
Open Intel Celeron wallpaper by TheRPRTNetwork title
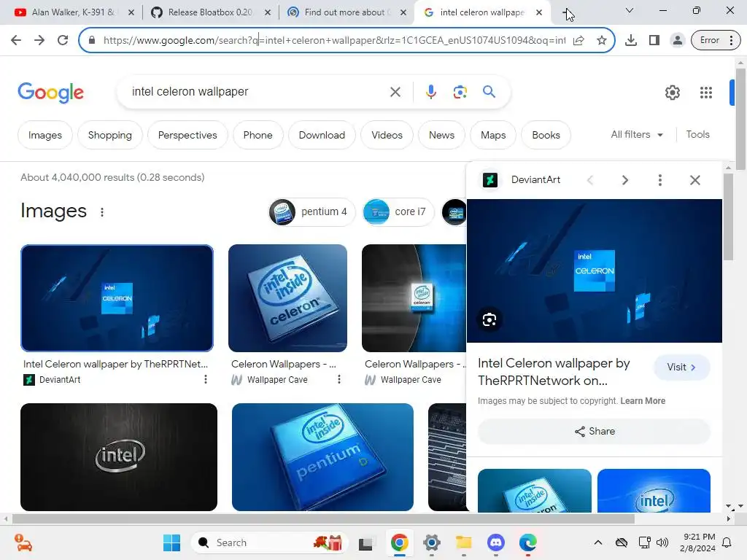(554, 372)
